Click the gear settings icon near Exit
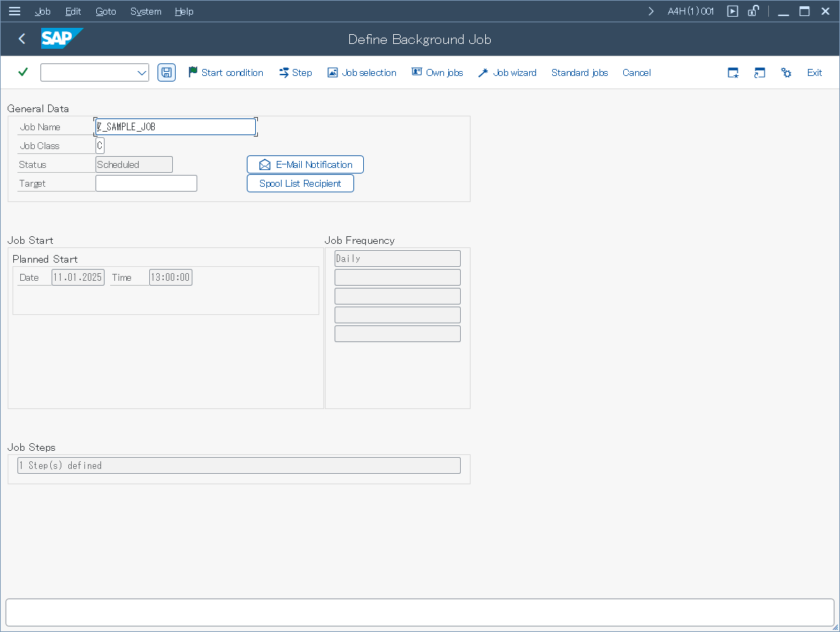 coord(786,72)
